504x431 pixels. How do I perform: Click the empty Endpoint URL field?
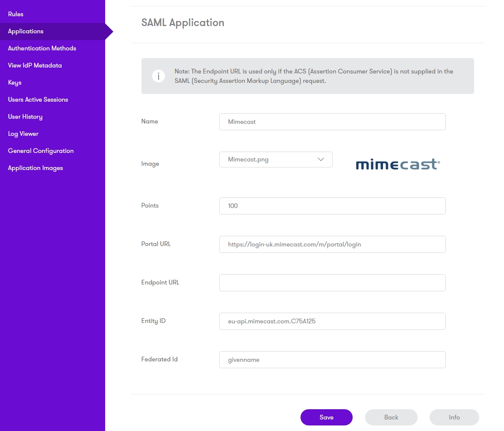point(332,283)
